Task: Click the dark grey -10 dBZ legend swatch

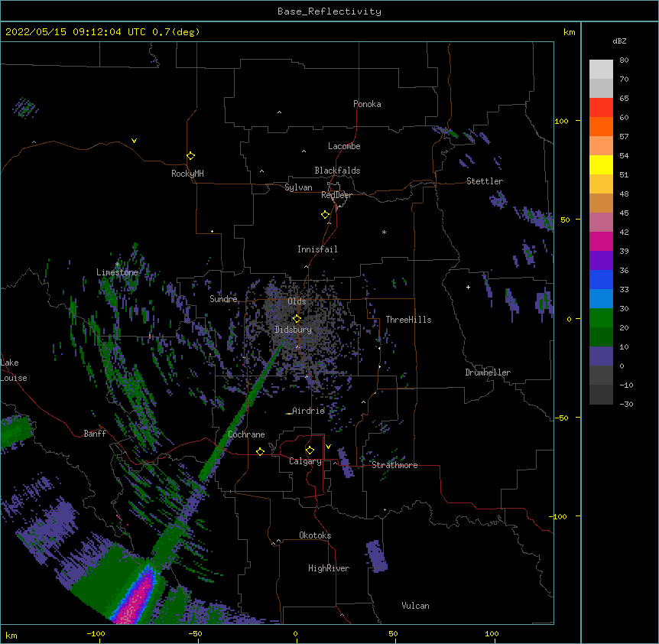Action: pos(601,395)
